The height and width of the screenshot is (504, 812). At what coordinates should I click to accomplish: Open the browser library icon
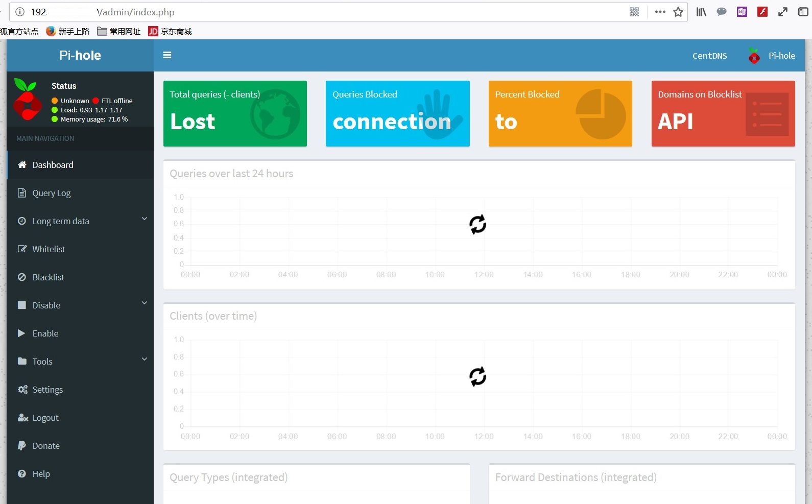(701, 12)
